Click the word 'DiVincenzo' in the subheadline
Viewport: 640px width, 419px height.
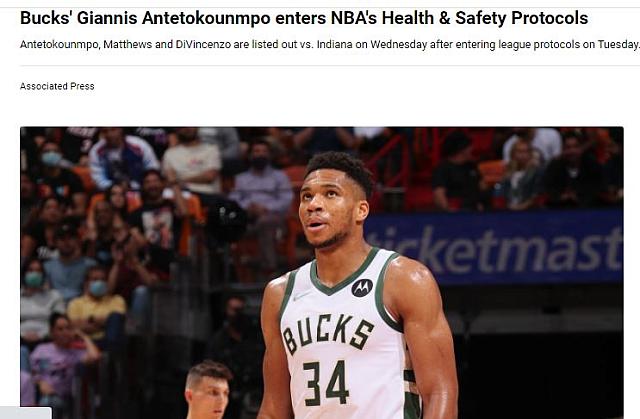[x=203, y=44]
